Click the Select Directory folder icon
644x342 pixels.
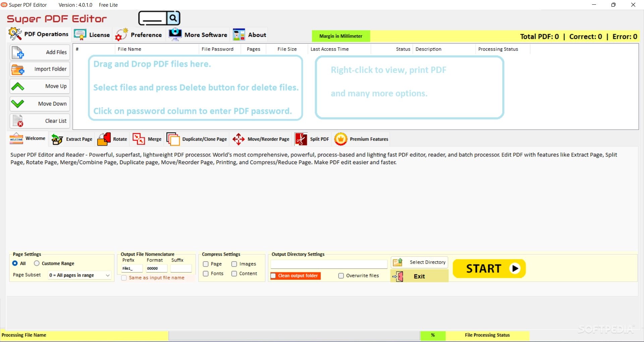[398, 262]
